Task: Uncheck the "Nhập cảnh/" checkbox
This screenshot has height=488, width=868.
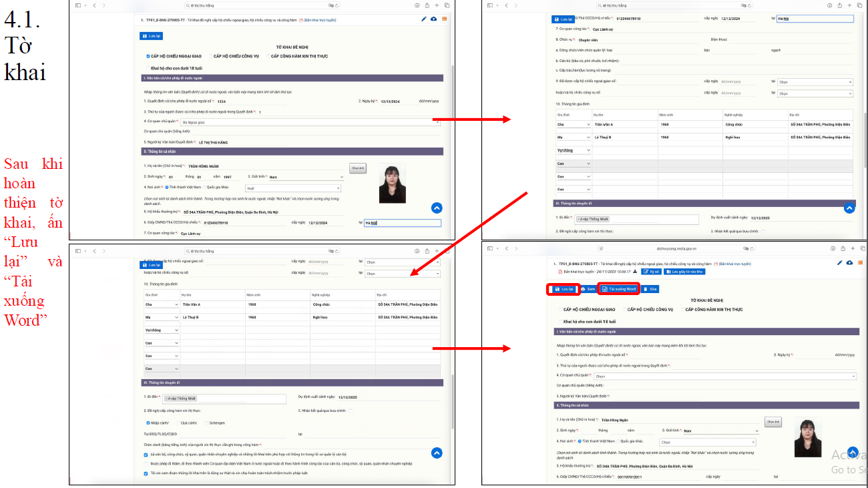Action: 148,423
